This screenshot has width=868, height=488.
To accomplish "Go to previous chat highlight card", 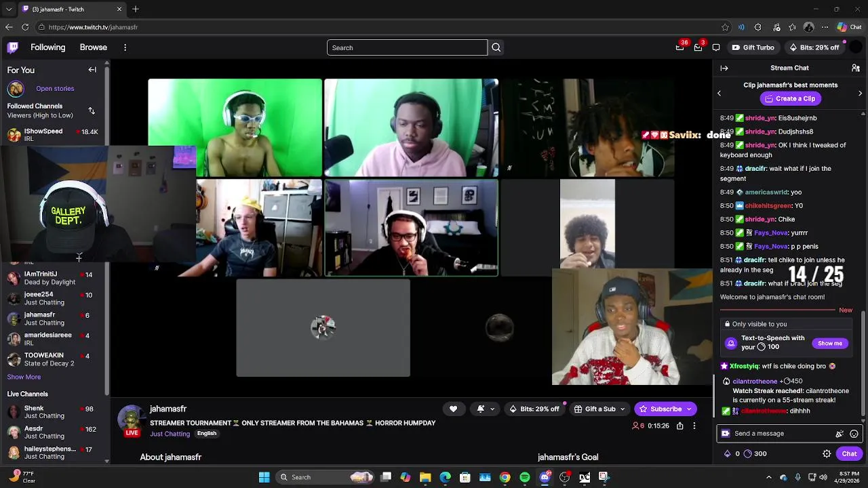I will 719,93.
